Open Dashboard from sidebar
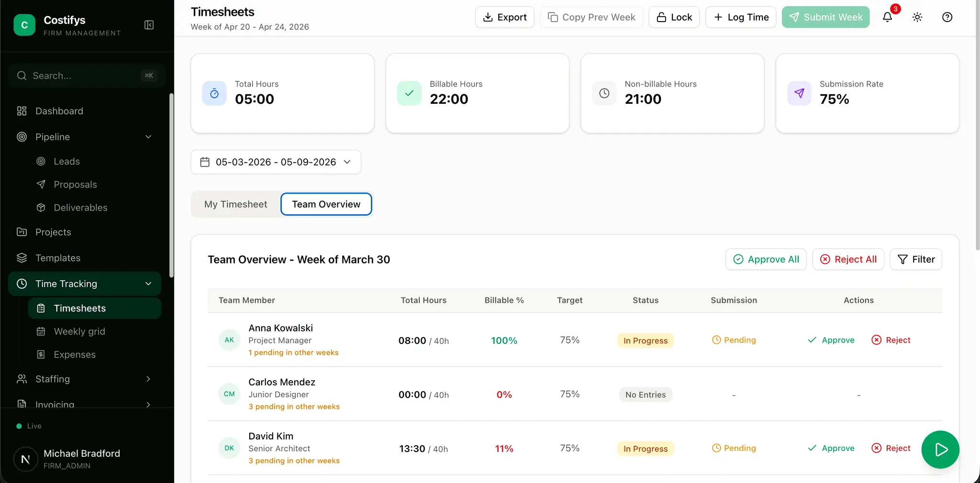The width and height of the screenshot is (980, 483). pyautogui.click(x=85, y=111)
